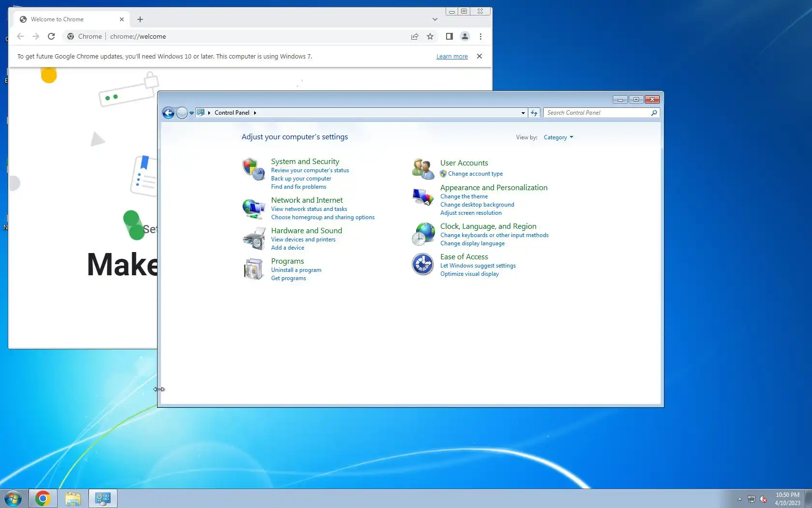Click the Control Panel icon in the address bar
Image resolution: width=812 pixels, height=508 pixels.
tap(201, 113)
